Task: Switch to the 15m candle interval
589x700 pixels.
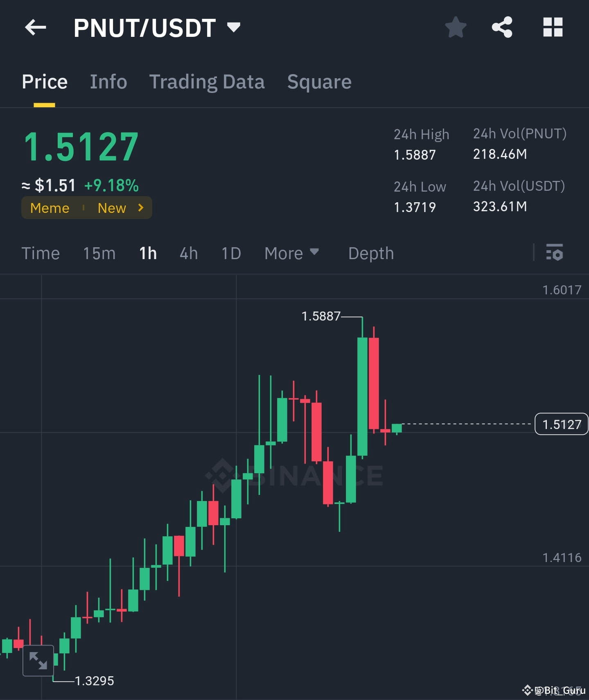Action: [x=99, y=253]
